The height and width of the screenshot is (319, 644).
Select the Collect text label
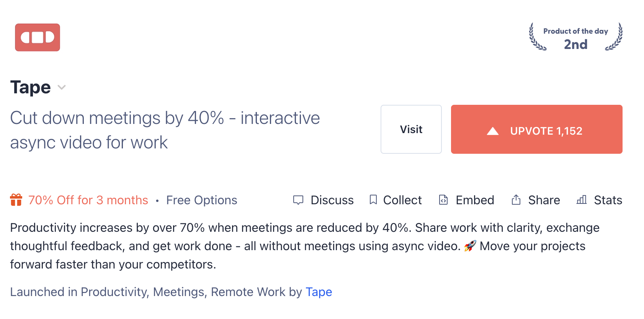(x=402, y=200)
